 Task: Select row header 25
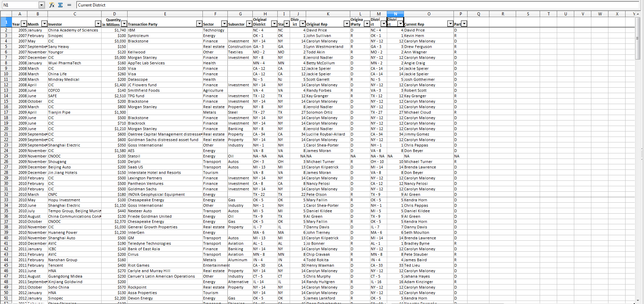coord(6,156)
